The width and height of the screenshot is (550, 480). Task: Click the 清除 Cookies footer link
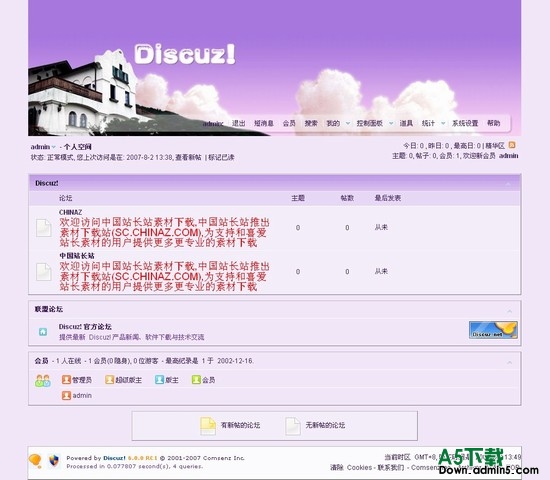click(351, 468)
